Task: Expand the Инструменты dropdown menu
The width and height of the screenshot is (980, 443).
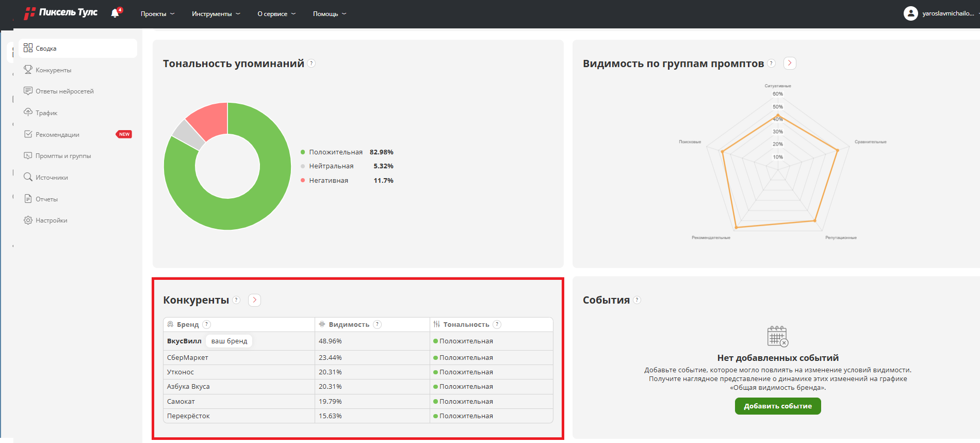Action: [x=216, y=14]
